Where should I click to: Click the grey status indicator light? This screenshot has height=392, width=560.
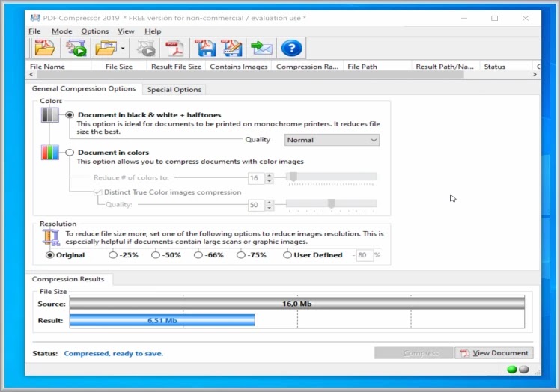(524, 369)
